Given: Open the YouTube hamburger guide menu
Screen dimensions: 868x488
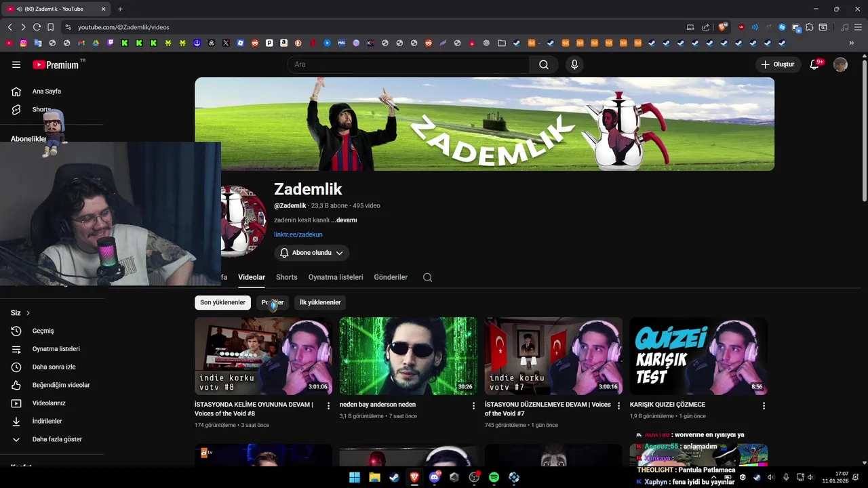Looking at the screenshot, I should tap(16, 64).
